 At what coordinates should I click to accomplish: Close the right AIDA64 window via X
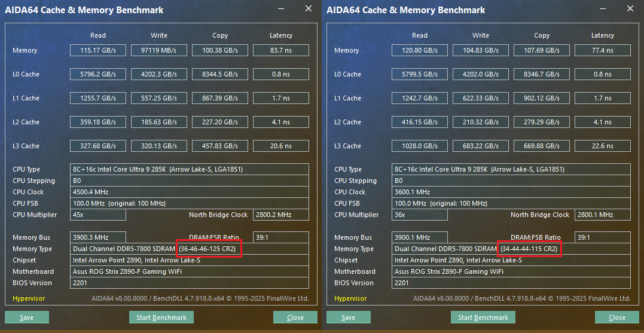coord(630,8)
